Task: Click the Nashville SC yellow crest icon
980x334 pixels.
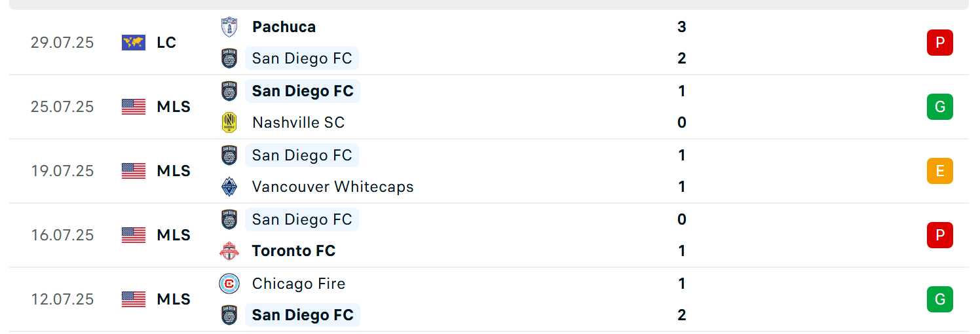Action: pyautogui.click(x=229, y=122)
